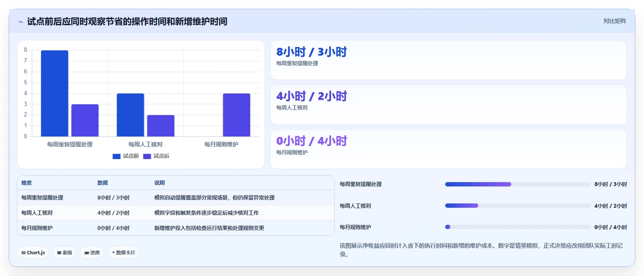This screenshot has width=644, height=276.
Task: Click y-axis tick label 8
Action: tap(26, 50)
